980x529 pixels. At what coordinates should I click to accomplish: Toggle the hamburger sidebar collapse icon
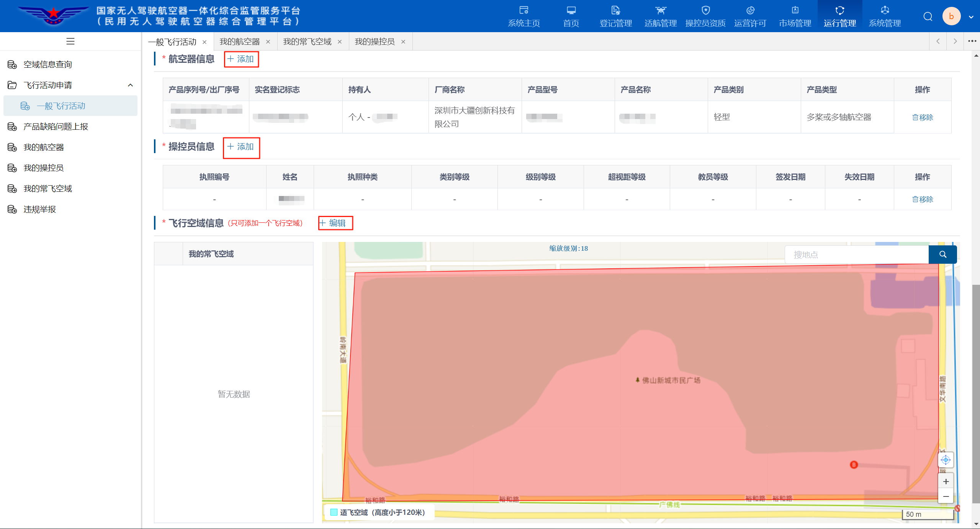click(x=70, y=41)
